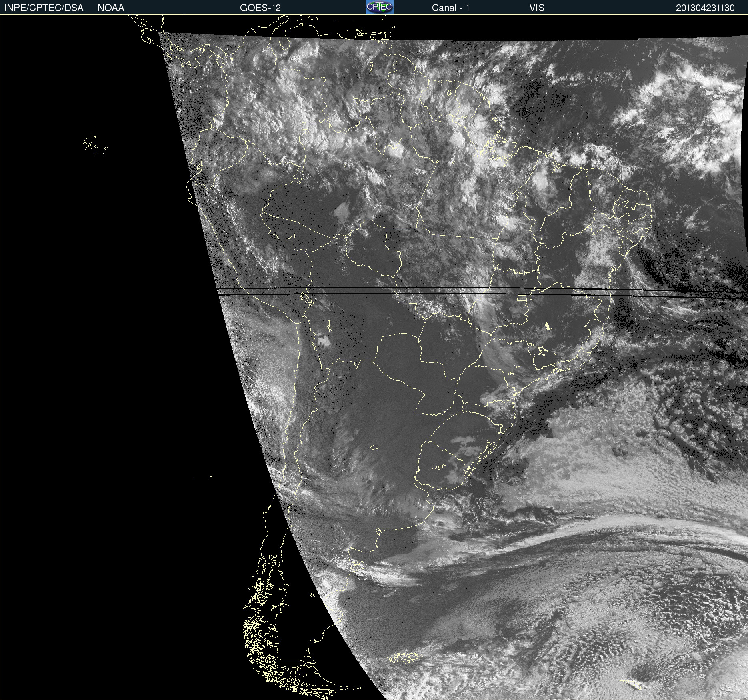
Task: Click the VIS label in the header
Action: tap(537, 8)
